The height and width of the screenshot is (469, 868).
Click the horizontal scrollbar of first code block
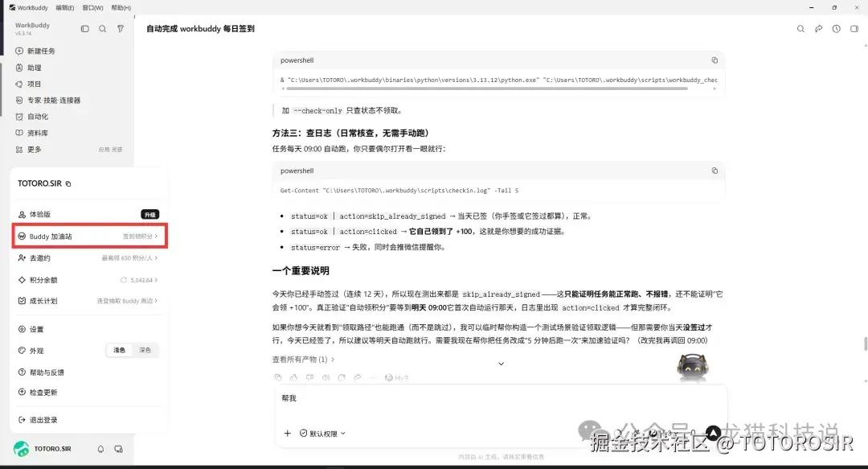487,88
